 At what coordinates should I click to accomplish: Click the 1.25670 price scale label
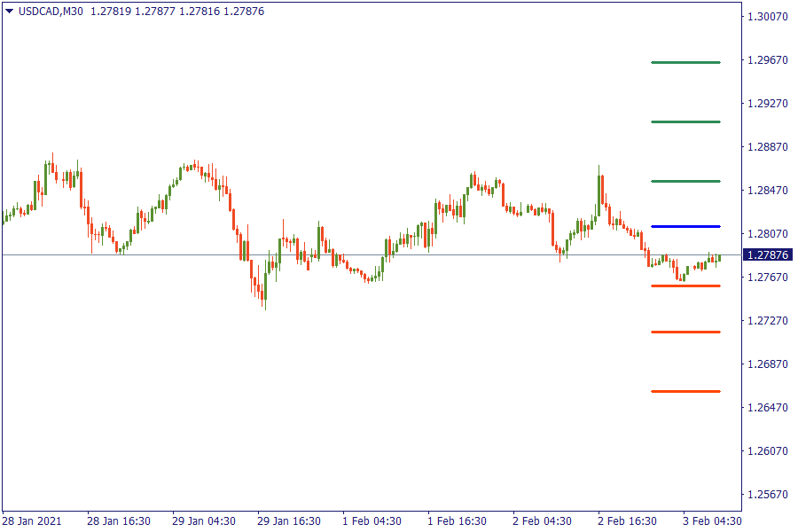(768, 494)
